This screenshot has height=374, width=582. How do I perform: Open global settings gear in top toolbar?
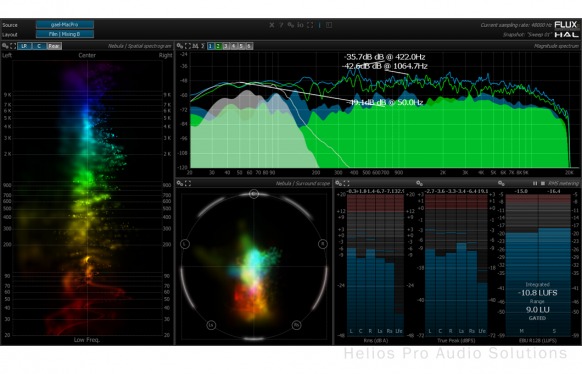pyautogui.click(x=291, y=25)
